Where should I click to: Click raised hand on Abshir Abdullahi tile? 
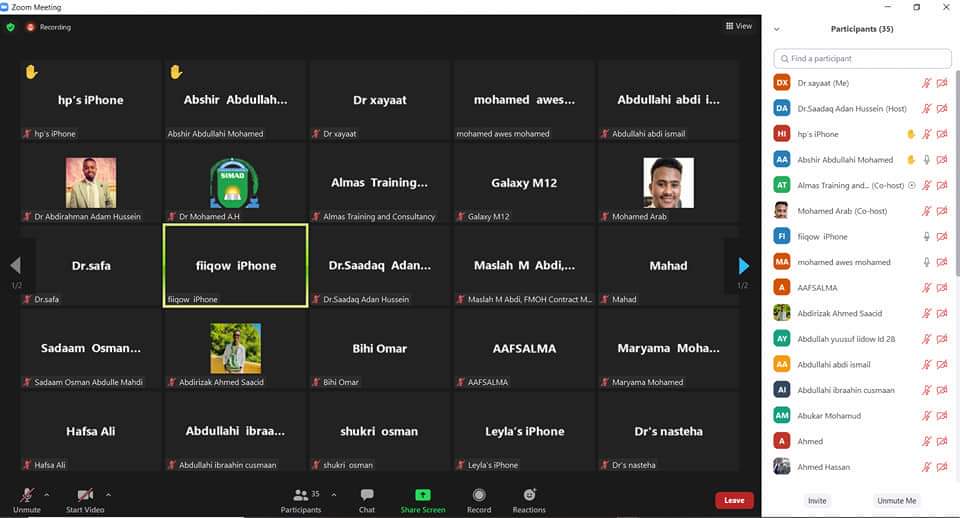pos(176,72)
